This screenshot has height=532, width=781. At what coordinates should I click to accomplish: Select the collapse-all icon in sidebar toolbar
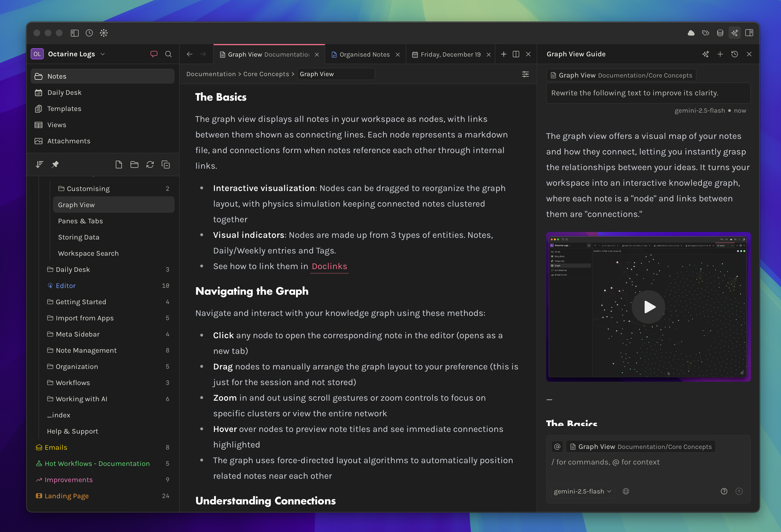(166, 165)
